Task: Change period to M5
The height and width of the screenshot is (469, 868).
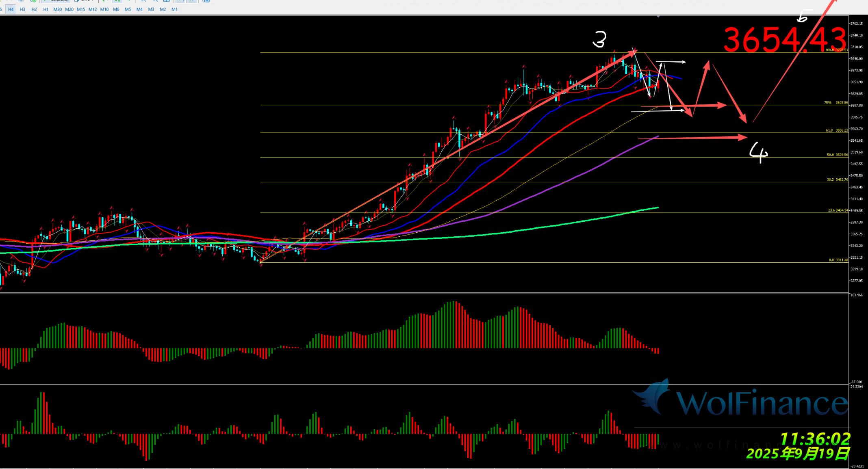Action: (x=128, y=9)
